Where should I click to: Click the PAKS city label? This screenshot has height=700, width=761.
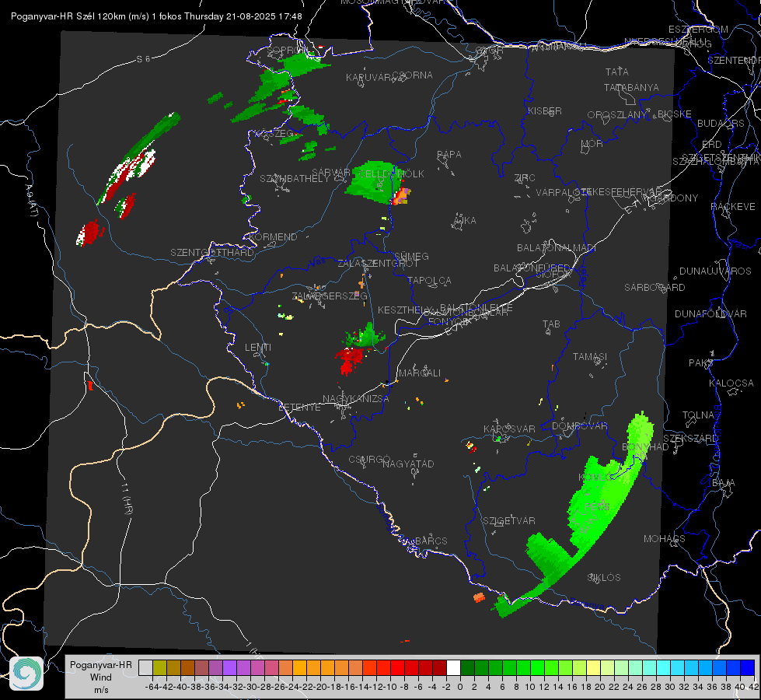click(701, 363)
